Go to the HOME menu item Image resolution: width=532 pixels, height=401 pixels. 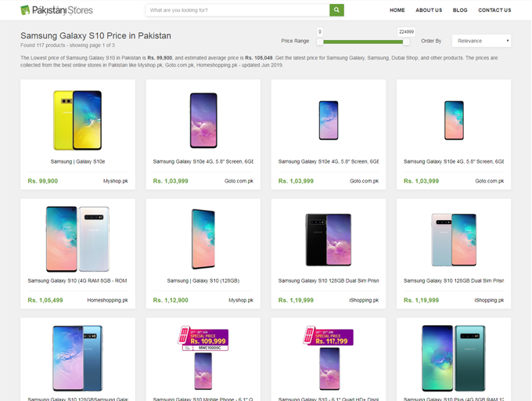coord(397,10)
